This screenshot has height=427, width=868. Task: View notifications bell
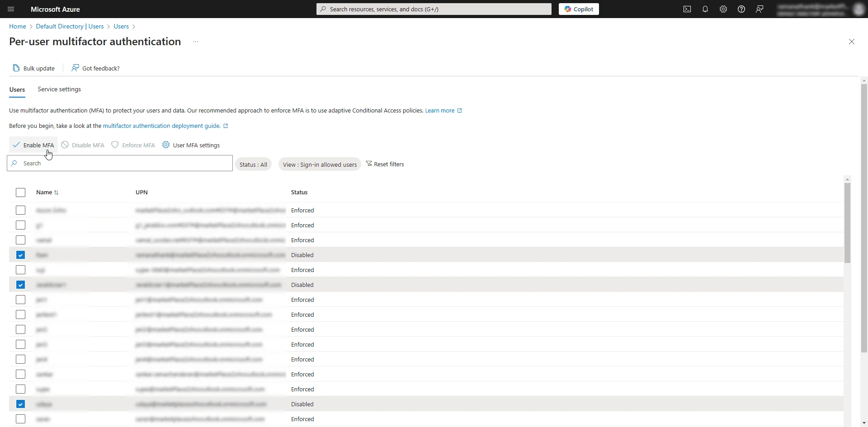point(705,9)
